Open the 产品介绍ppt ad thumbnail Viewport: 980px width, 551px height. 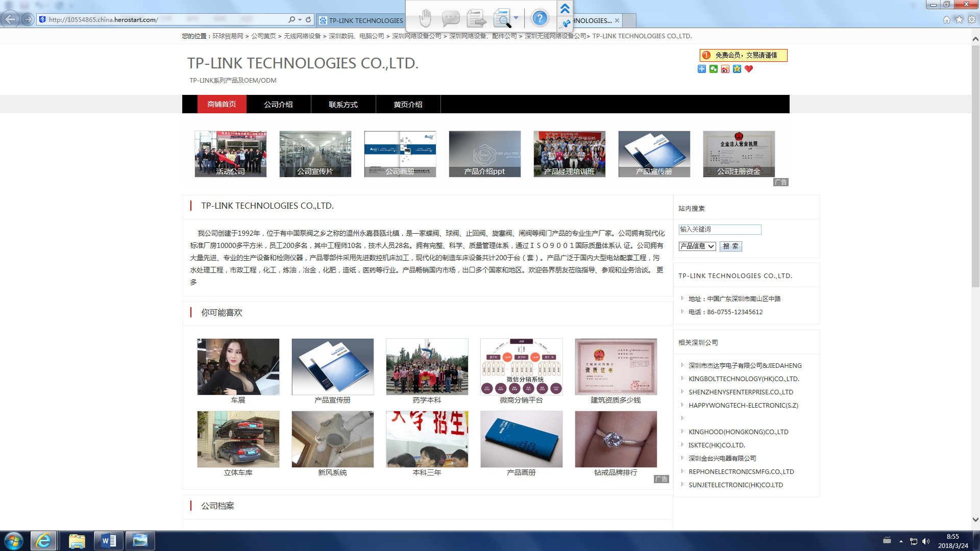[x=484, y=154]
